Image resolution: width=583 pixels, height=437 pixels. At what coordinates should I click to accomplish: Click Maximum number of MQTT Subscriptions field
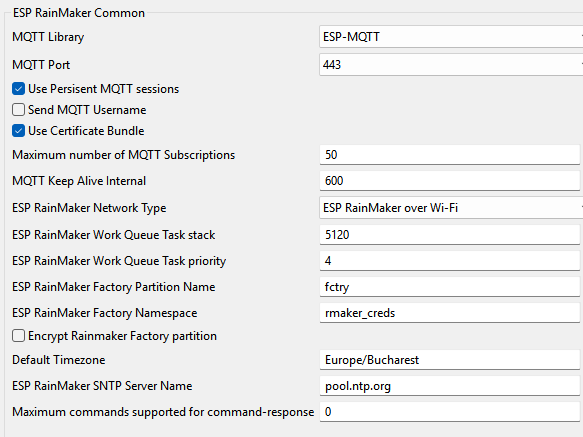tap(450, 155)
